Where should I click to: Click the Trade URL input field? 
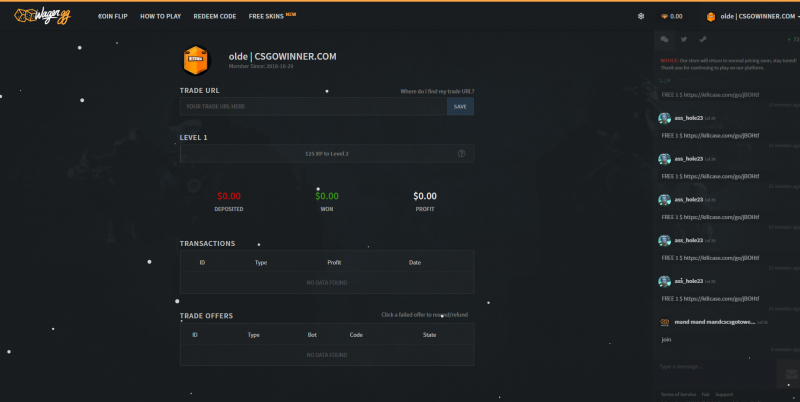313,106
